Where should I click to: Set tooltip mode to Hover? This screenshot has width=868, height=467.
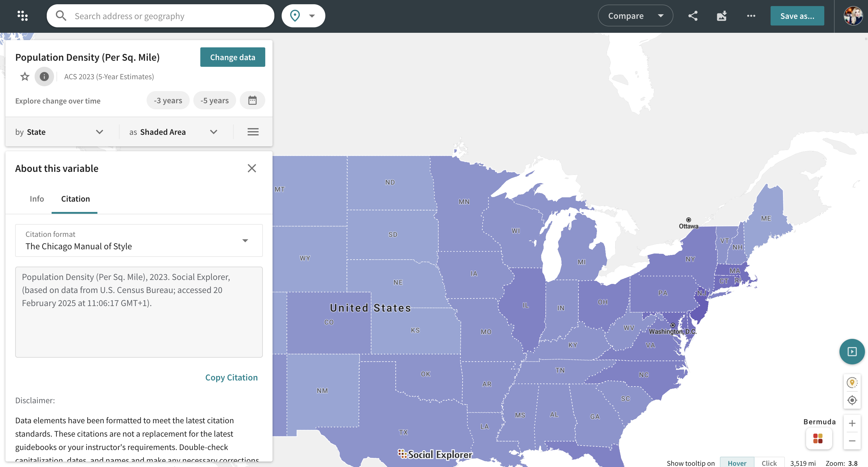tap(737, 463)
